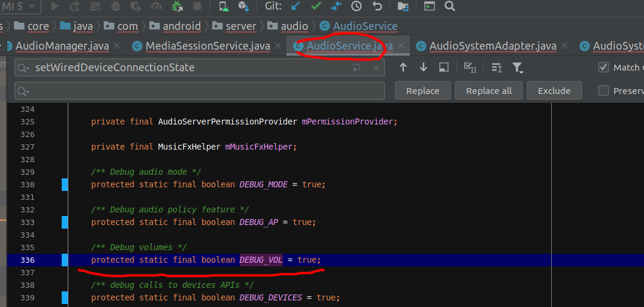The image size is (644, 307).
Task: Commit changes with green checkmark
Action: coord(316,6)
